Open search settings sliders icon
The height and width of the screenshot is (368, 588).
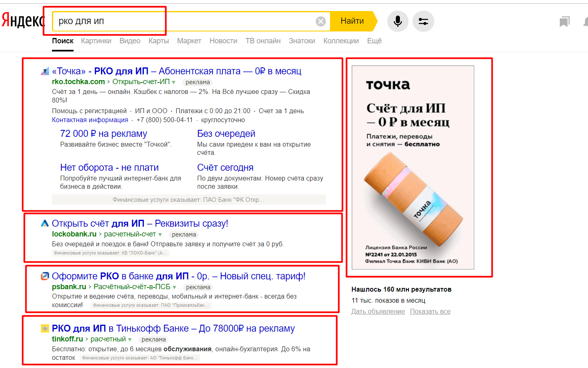click(x=423, y=21)
